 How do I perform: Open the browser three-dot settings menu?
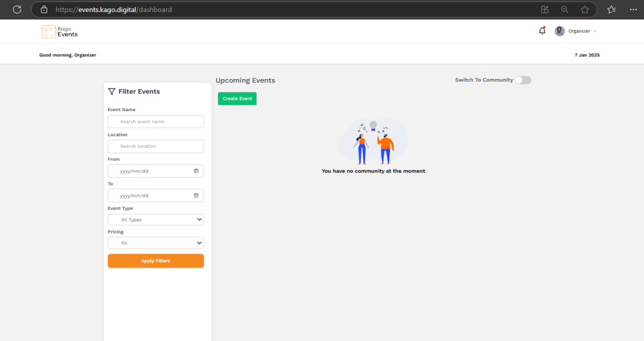633,9
